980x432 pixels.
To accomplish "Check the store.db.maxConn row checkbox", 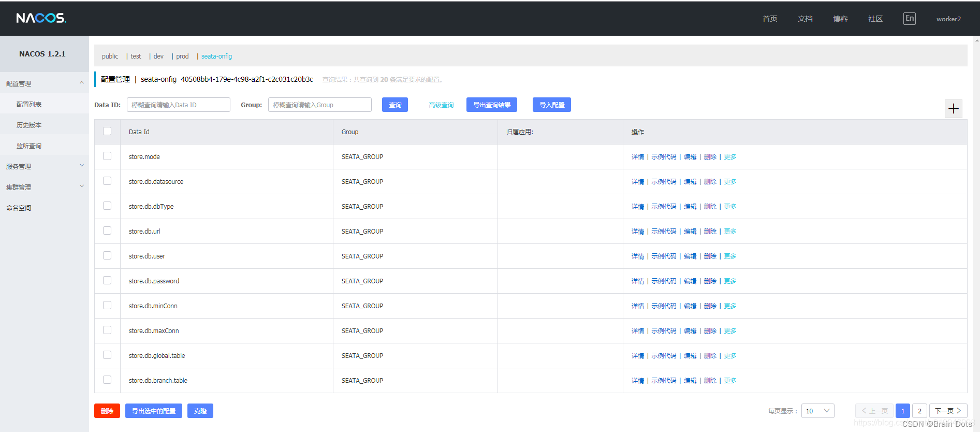I will point(107,330).
